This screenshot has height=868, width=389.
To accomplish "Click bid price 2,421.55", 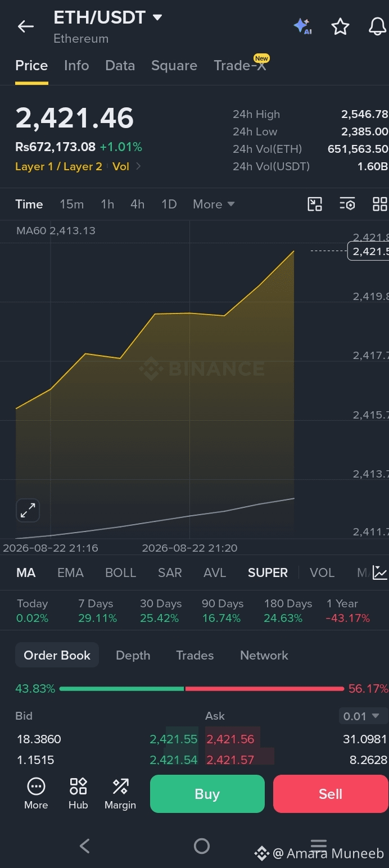I will pos(174,739).
